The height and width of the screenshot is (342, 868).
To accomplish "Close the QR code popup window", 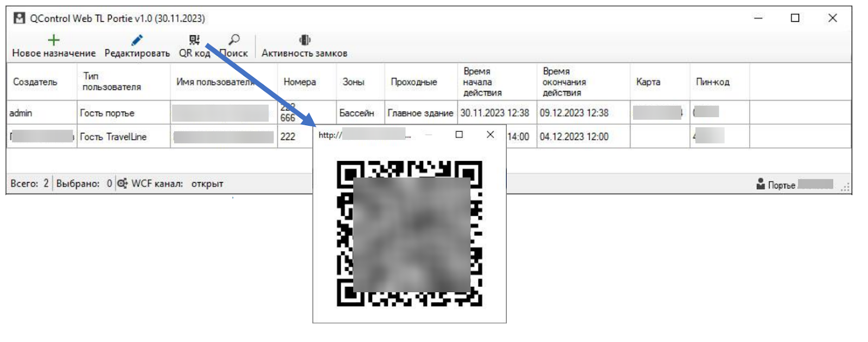I will (490, 134).
